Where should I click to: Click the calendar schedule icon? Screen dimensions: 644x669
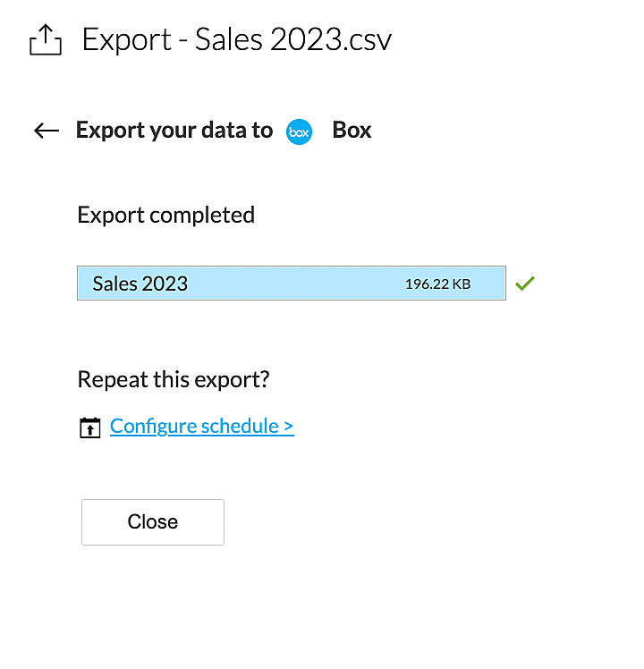(x=90, y=428)
